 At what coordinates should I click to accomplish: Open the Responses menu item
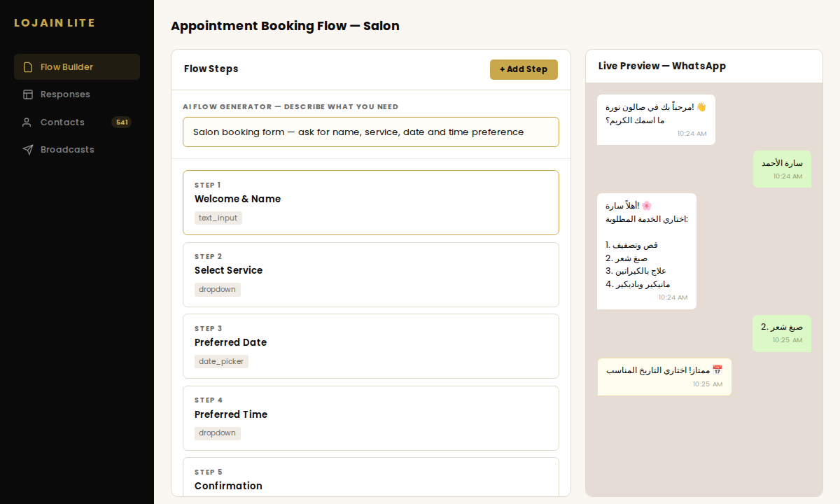pyautogui.click(x=65, y=94)
